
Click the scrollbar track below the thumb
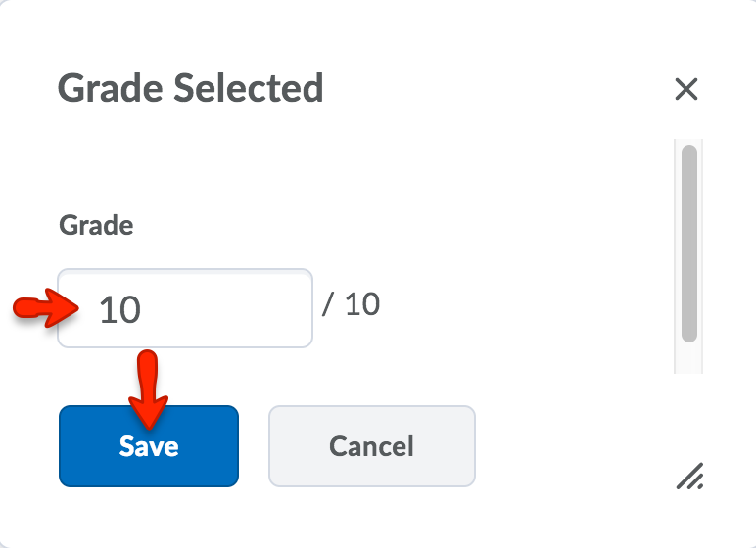pyautogui.click(x=688, y=359)
